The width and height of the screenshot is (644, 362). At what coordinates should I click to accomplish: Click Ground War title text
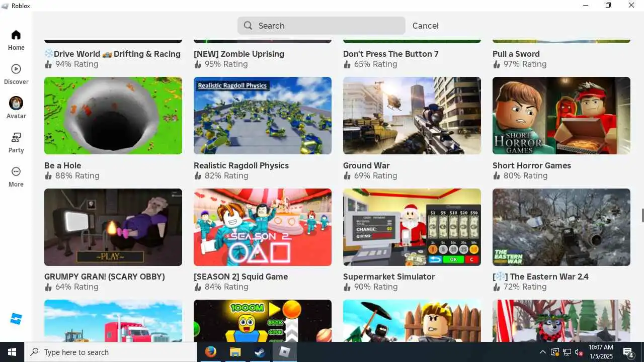(366, 165)
